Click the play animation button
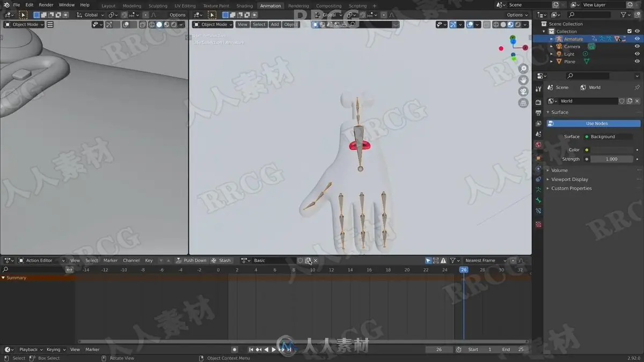 pyautogui.click(x=274, y=350)
